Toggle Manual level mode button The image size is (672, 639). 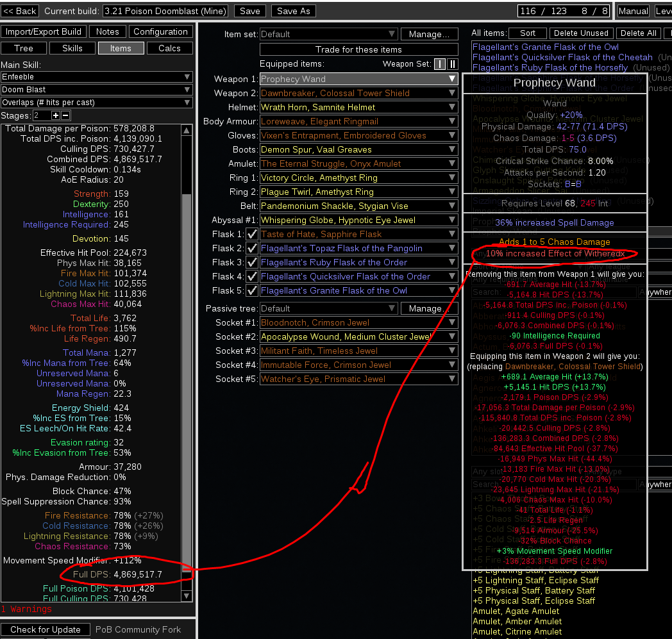(633, 11)
